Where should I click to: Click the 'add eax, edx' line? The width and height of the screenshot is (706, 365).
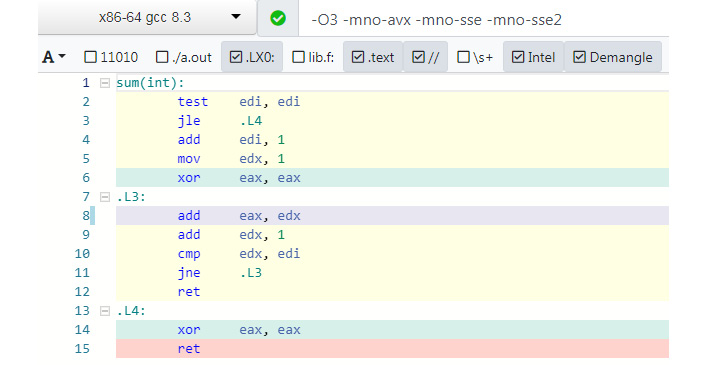pos(392,216)
